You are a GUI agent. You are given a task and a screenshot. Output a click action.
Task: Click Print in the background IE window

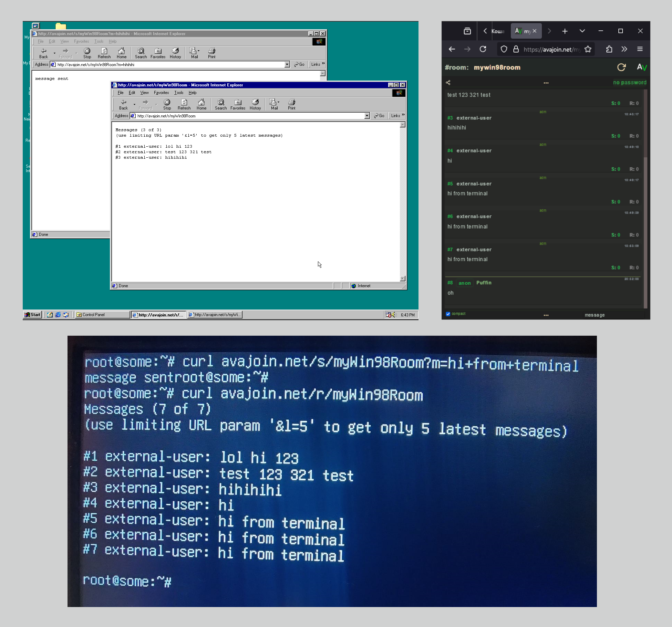click(x=212, y=53)
